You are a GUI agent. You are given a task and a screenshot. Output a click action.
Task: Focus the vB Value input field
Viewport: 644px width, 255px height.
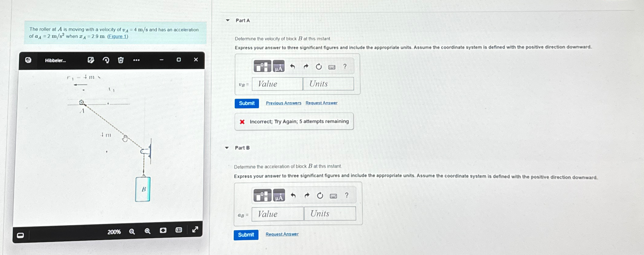(277, 84)
